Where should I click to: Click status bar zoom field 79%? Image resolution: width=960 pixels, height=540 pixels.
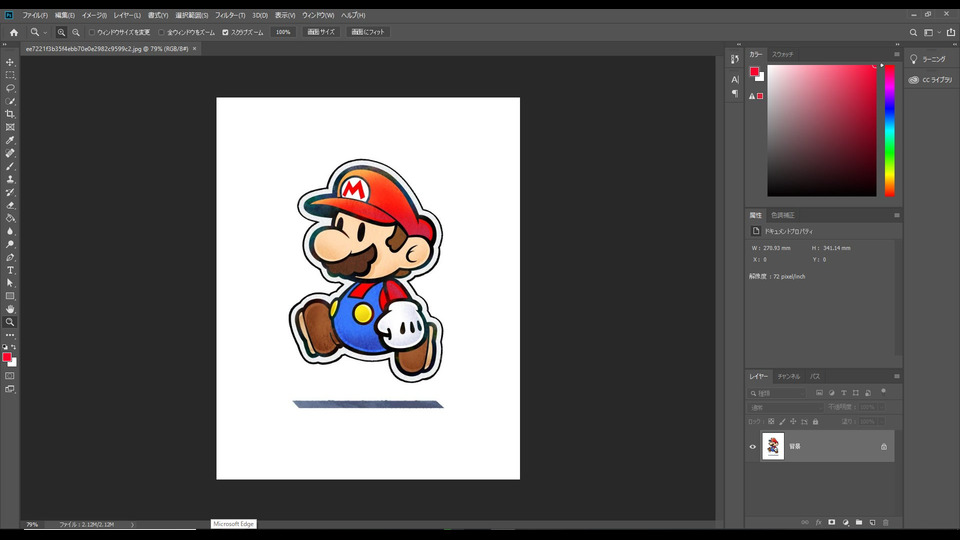pos(32,525)
